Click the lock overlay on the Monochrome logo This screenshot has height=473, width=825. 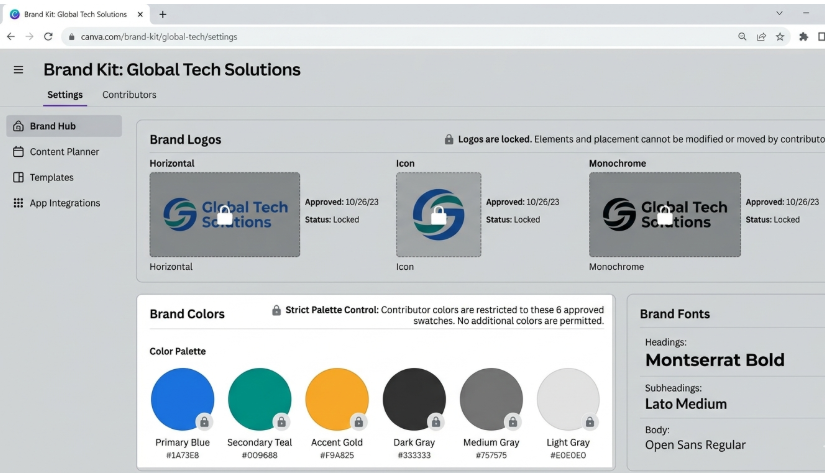[665, 215]
